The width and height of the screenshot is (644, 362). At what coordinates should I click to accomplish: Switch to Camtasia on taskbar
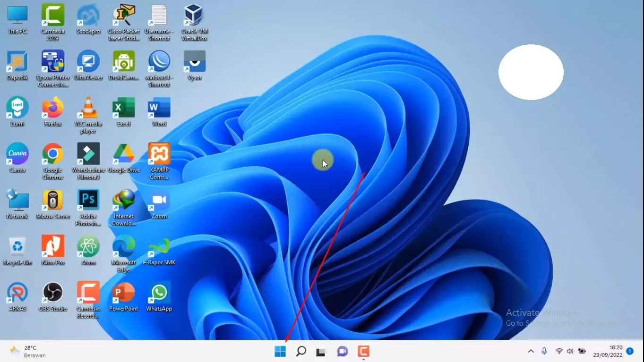pyautogui.click(x=363, y=351)
